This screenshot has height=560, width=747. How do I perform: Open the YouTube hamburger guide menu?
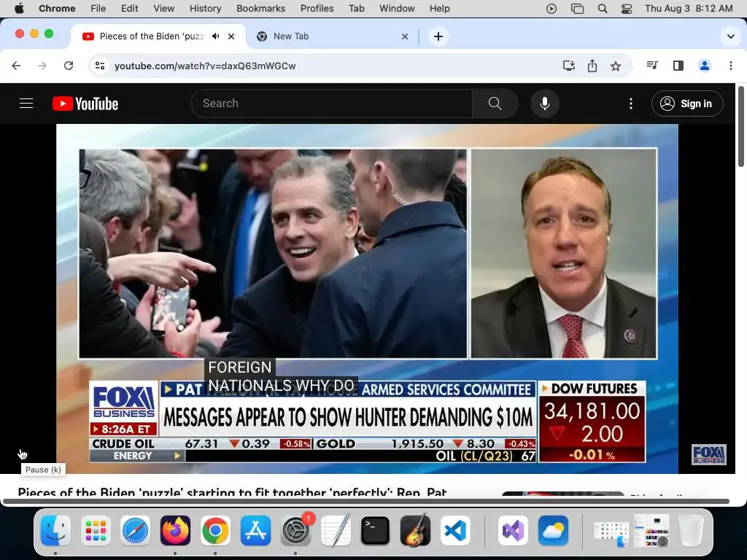[26, 104]
